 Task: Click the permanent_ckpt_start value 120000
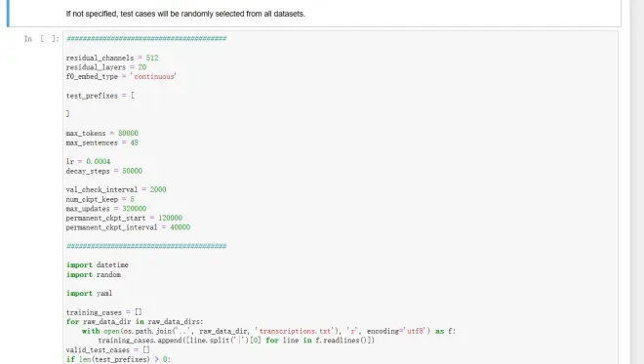pos(170,219)
